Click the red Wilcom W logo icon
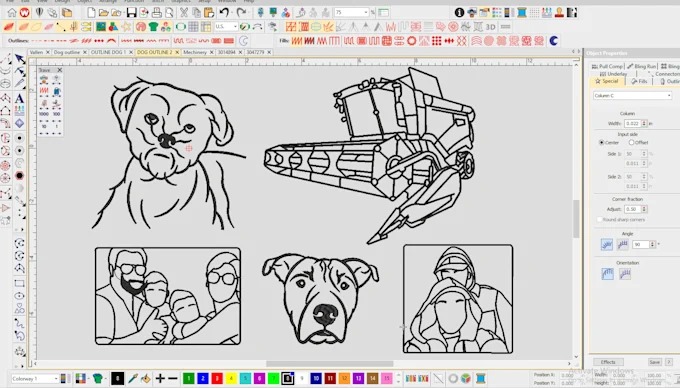 pos(25,13)
